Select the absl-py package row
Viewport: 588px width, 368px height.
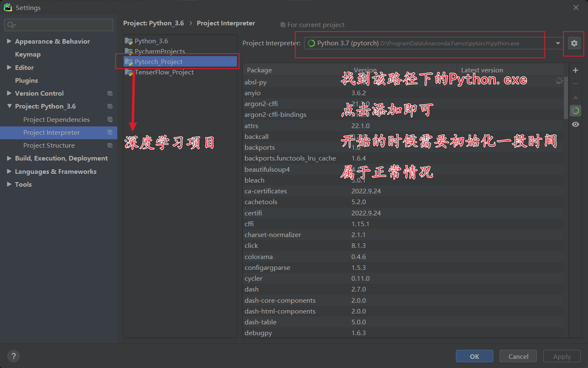(x=403, y=82)
